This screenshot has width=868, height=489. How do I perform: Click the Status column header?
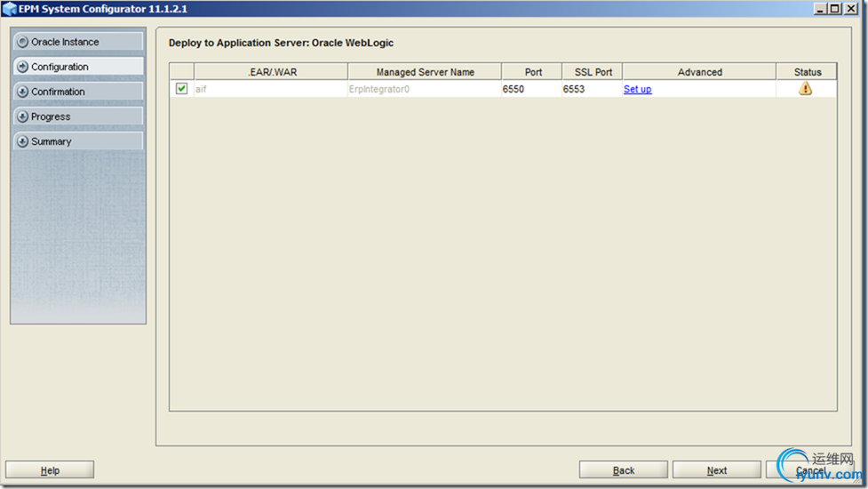(x=807, y=72)
